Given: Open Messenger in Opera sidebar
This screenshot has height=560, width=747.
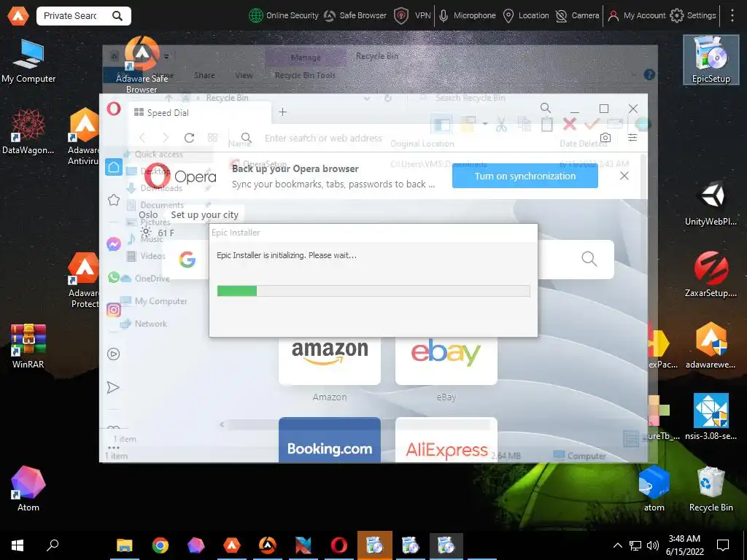Looking at the screenshot, I should (x=113, y=244).
